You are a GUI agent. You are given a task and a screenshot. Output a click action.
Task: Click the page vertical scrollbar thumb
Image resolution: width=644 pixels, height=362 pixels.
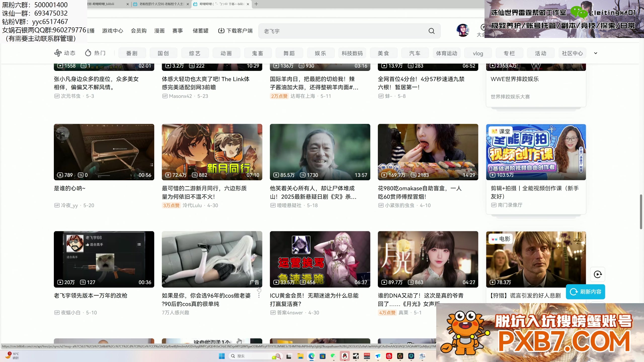coord(641,212)
